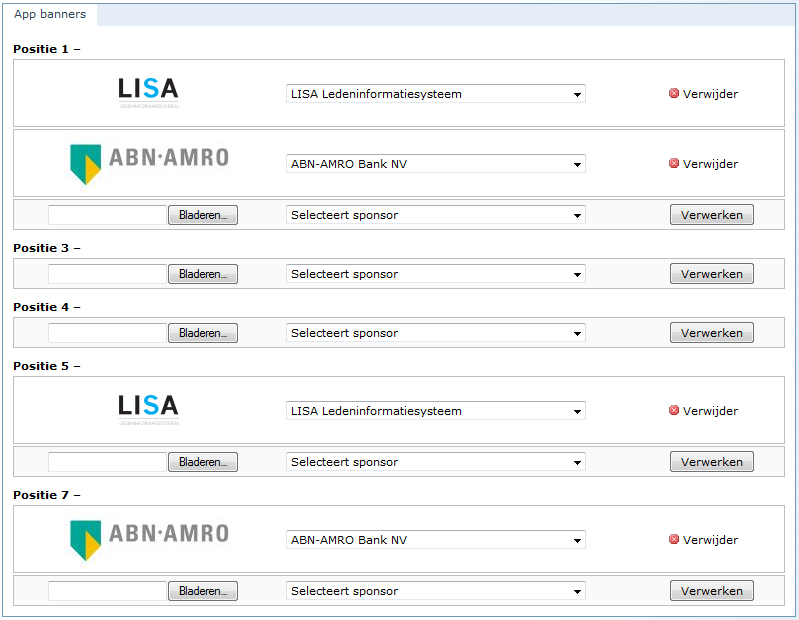Open ABN-AMRO Bank NV dropdown in Positie 1

(436, 164)
